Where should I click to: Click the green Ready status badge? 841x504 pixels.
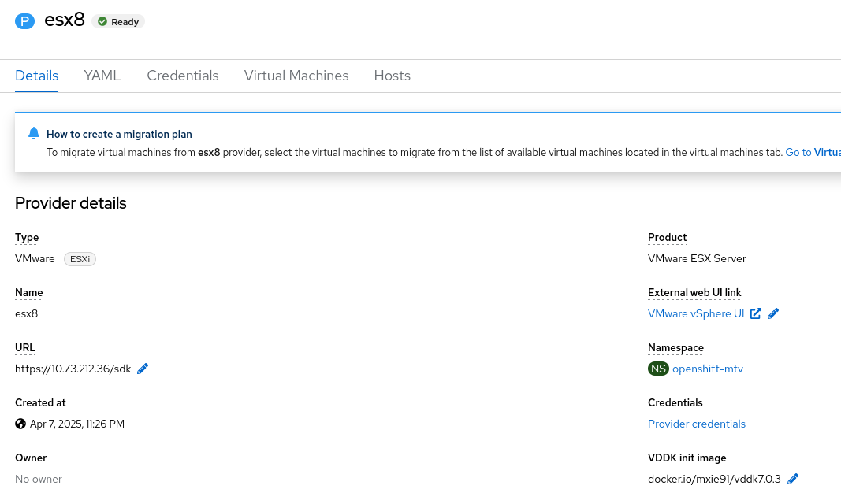(x=118, y=22)
